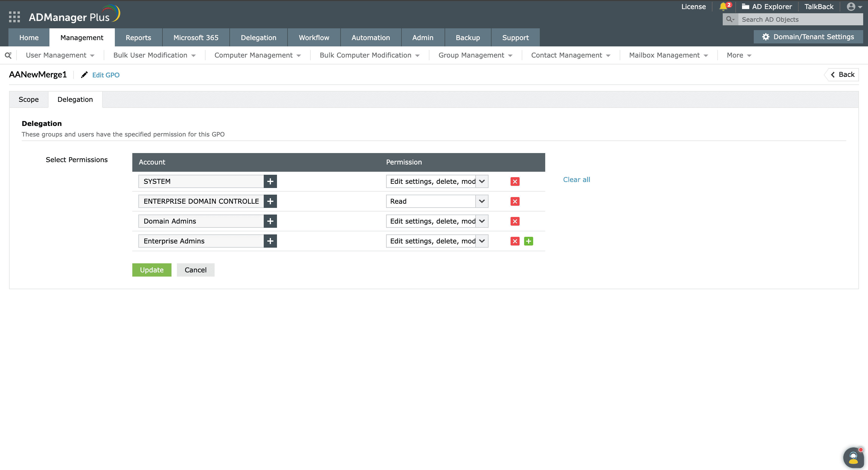Open the support chat assistant icon

point(853,458)
